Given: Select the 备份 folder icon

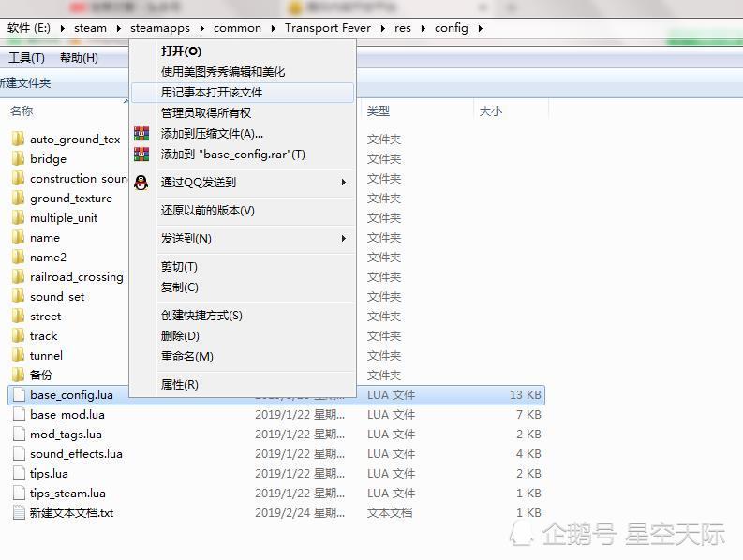Looking at the screenshot, I should coord(19,375).
